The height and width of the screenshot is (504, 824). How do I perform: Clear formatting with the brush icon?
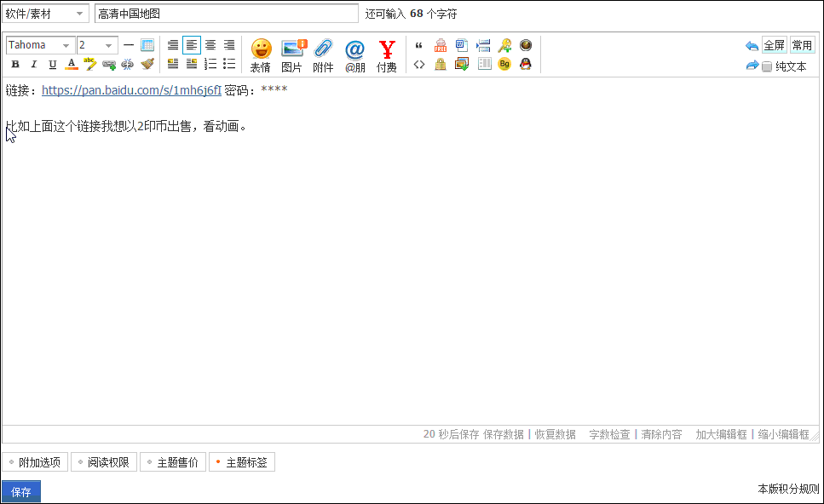[x=147, y=64]
